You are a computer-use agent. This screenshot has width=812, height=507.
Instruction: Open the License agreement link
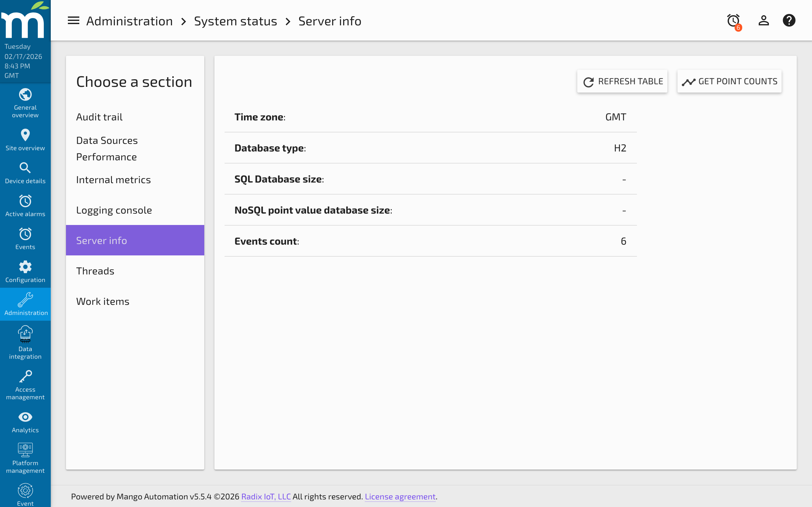400,497
